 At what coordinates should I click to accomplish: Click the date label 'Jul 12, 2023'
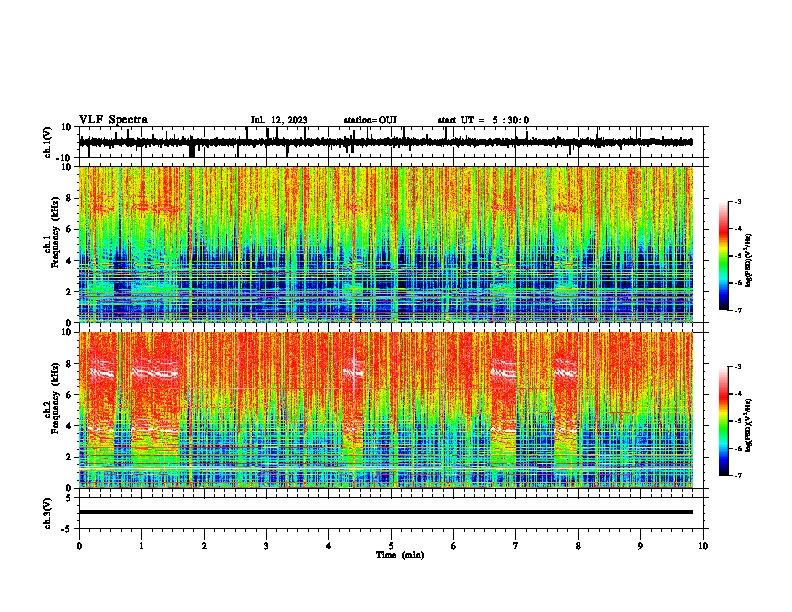tap(279, 120)
